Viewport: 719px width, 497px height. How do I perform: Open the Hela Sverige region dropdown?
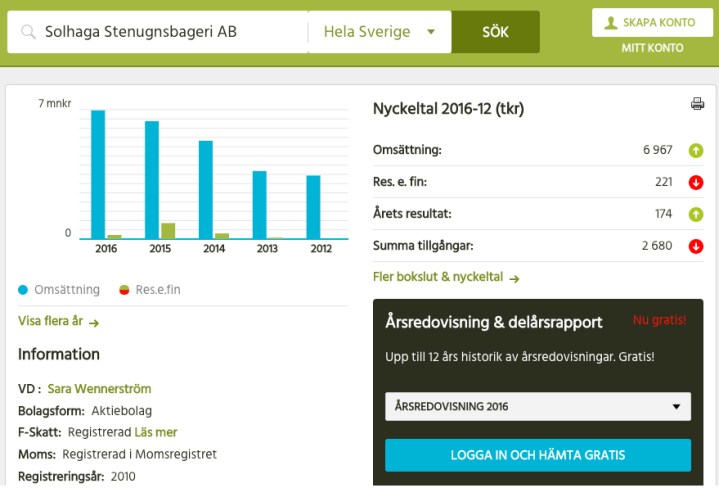pos(379,32)
